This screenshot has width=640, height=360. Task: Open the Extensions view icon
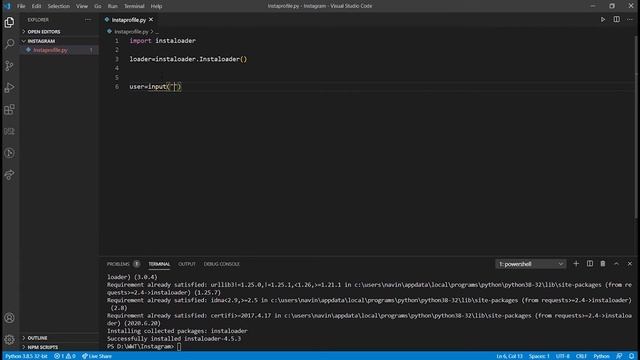[9, 109]
